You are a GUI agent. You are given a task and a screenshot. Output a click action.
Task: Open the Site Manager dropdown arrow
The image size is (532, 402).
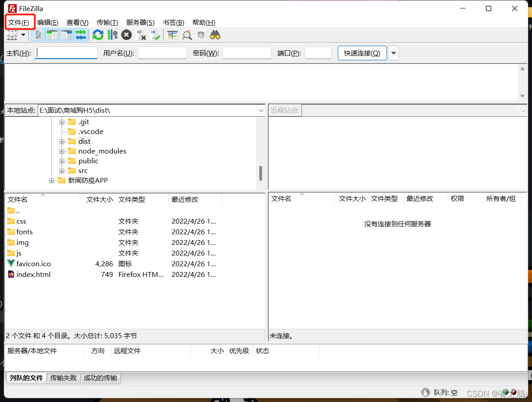point(23,35)
